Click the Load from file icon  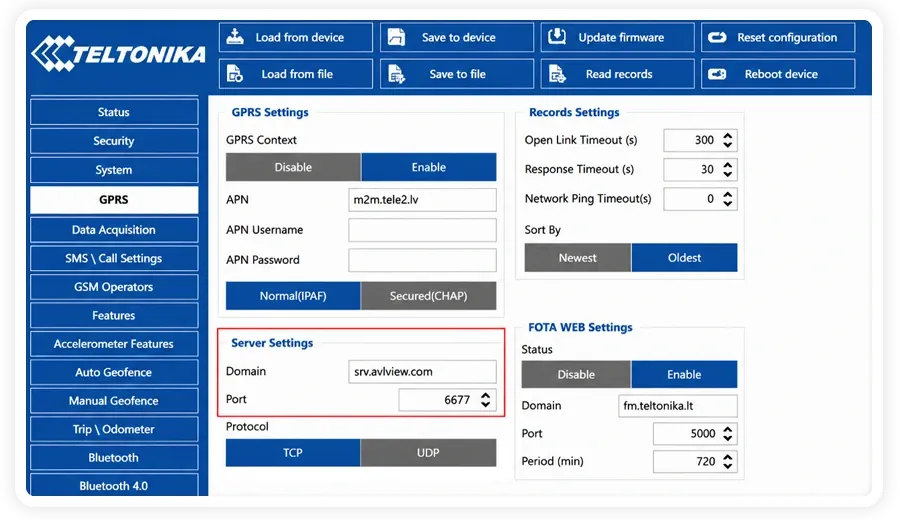(x=235, y=73)
